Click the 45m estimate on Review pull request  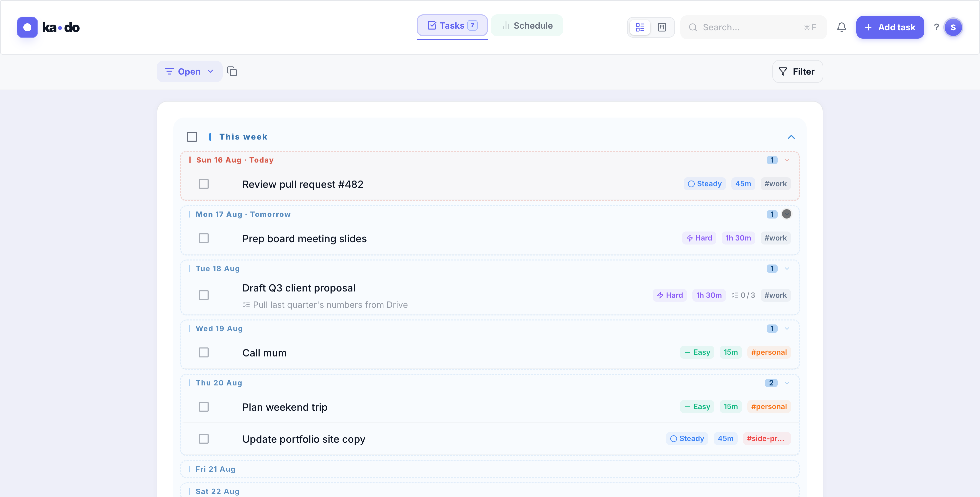[743, 184]
